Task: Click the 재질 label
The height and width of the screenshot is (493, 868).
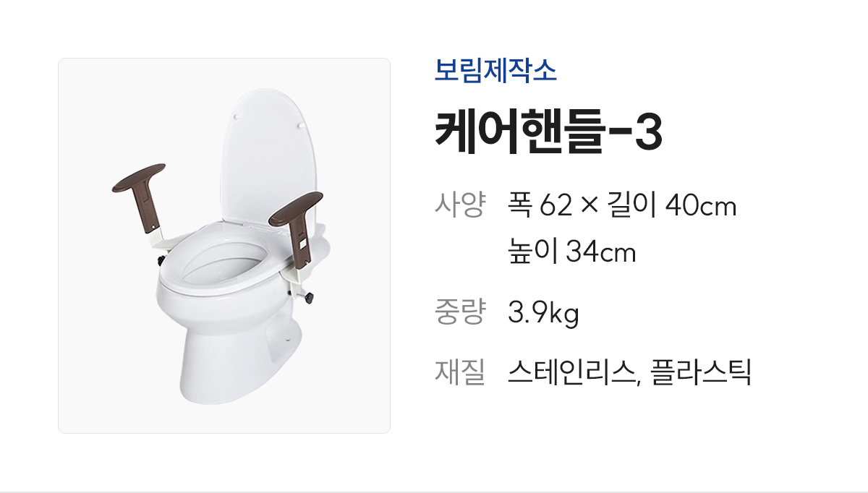Action: [x=459, y=373]
